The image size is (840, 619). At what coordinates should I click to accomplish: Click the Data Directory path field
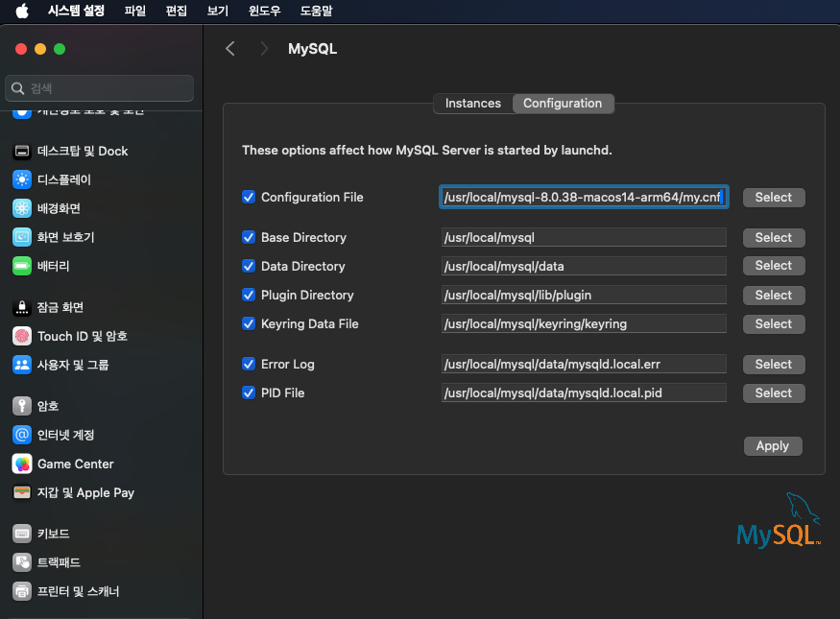tap(584, 266)
